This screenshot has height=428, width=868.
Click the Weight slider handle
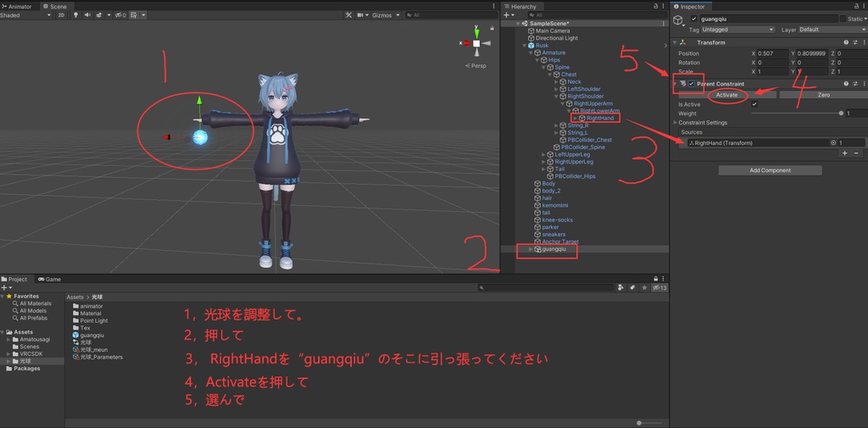(x=841, y=113)
